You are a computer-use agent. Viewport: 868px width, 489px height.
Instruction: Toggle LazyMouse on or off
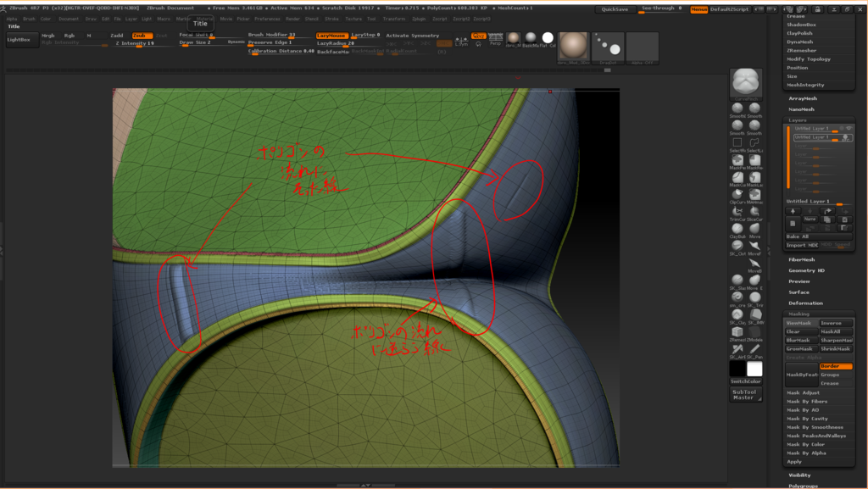coord(331,36)
